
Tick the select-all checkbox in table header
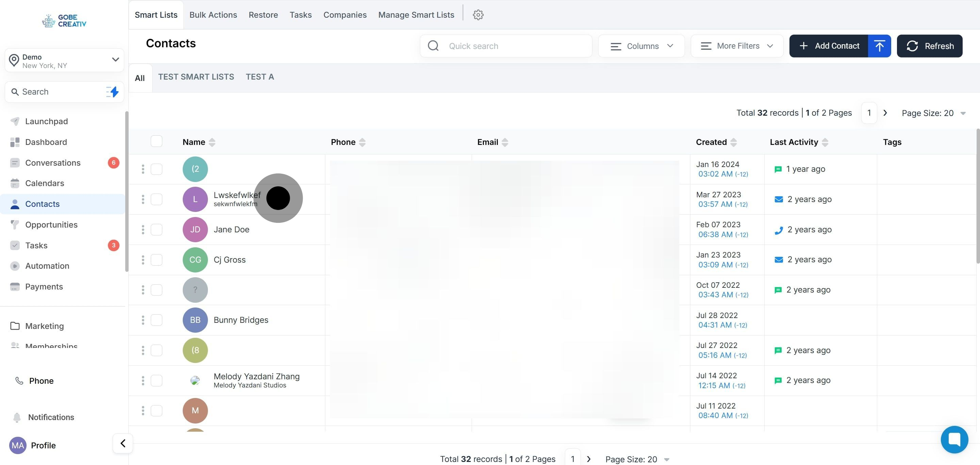(157, 142)
